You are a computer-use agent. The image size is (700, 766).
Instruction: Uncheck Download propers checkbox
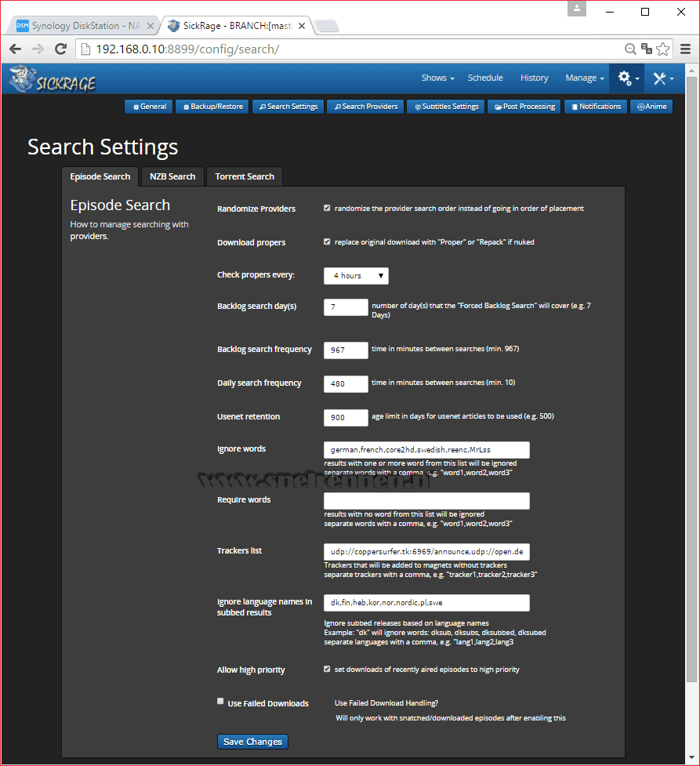click(x=327, y=241)
